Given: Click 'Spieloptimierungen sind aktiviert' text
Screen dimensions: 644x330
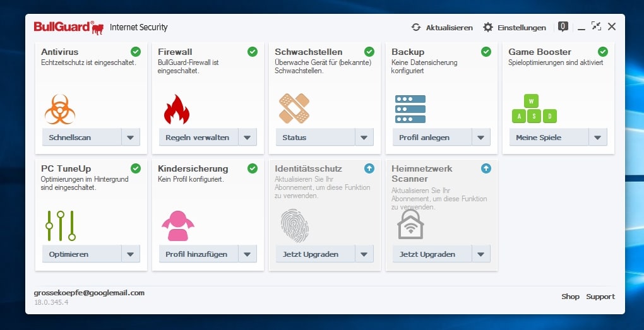Looking at the screenshot, I should point(556,63).
